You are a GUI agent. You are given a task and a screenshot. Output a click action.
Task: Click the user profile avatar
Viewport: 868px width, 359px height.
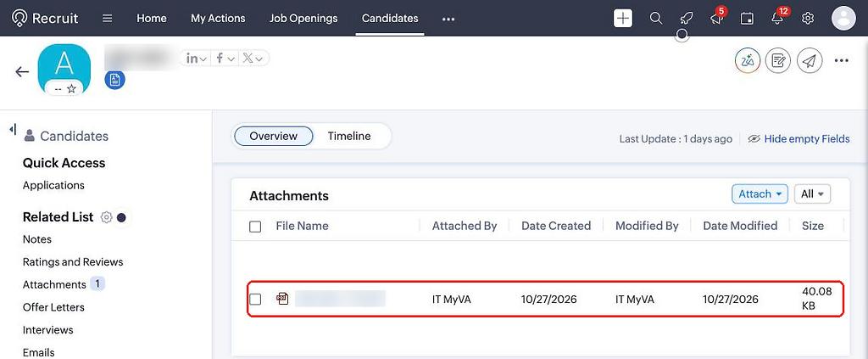pos(843,19)
